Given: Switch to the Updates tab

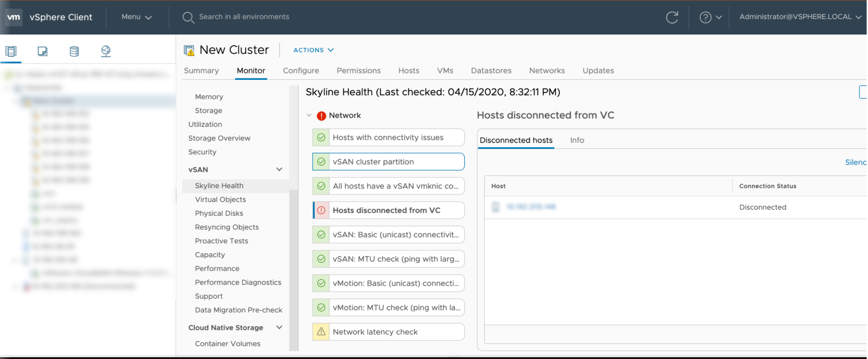Looking at the screenshot, I should tap(598, 71).
